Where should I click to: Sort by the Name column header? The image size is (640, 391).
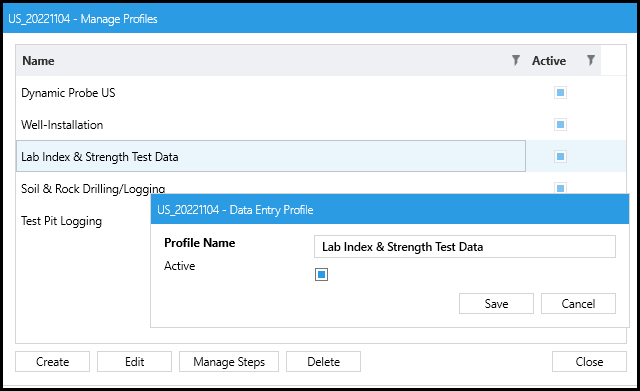[x=38, y=60]
